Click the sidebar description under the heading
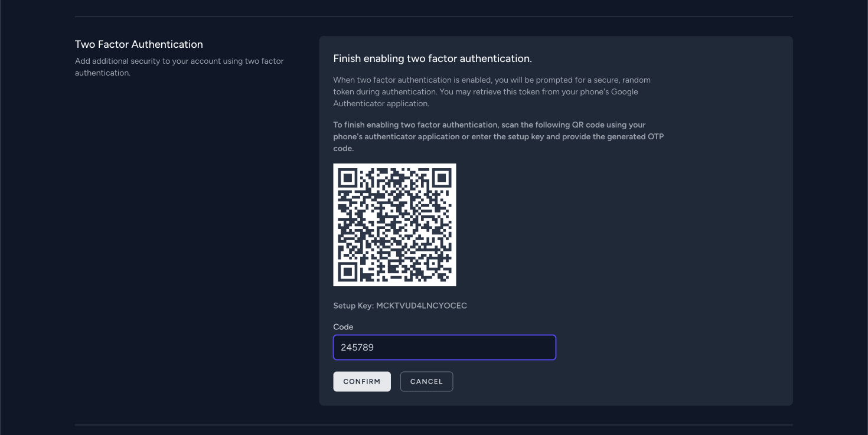The image size is (868, 435). click(x=179, y=67)
